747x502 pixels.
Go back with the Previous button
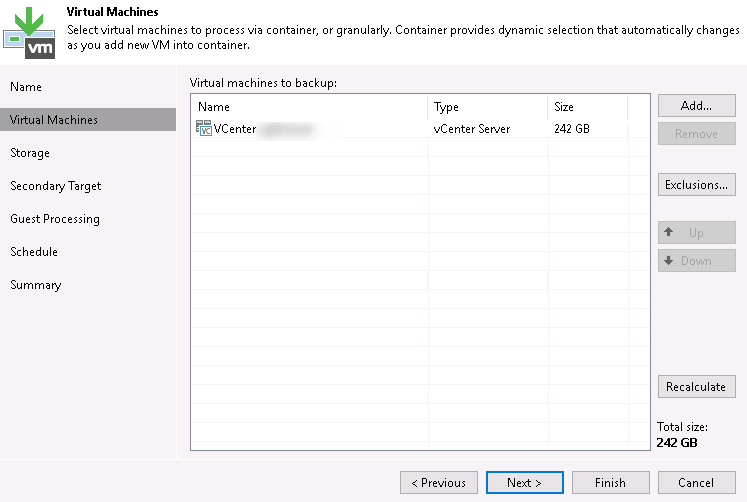click(x=438, y=483)
